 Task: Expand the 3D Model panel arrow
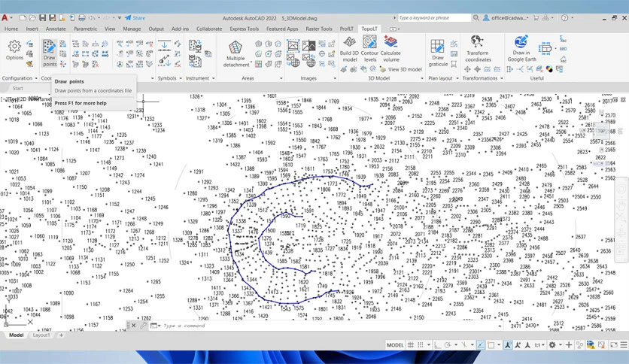pyautogui.click(x=422, y=78)
